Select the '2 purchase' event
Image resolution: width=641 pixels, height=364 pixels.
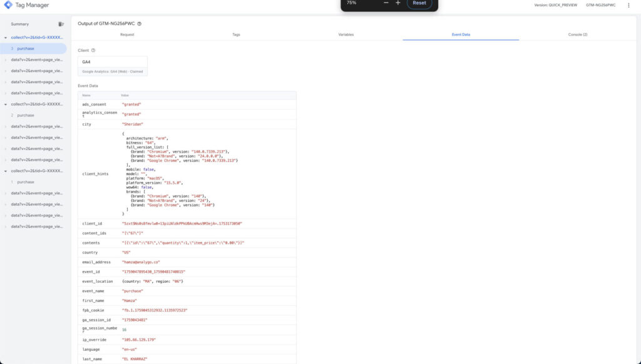pyautogui.click(x=25, y=115)
